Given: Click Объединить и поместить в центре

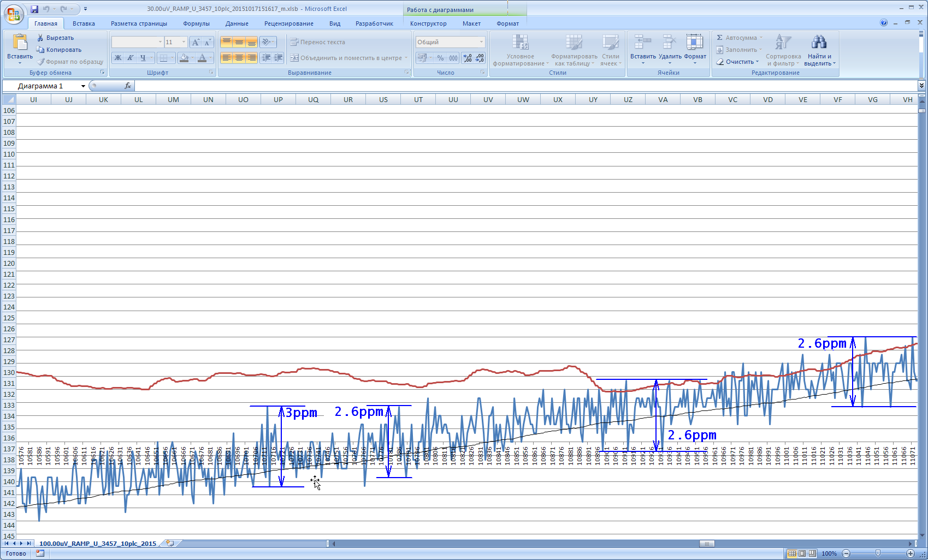Looking at the screenshot, I should [x=348, y=58].
